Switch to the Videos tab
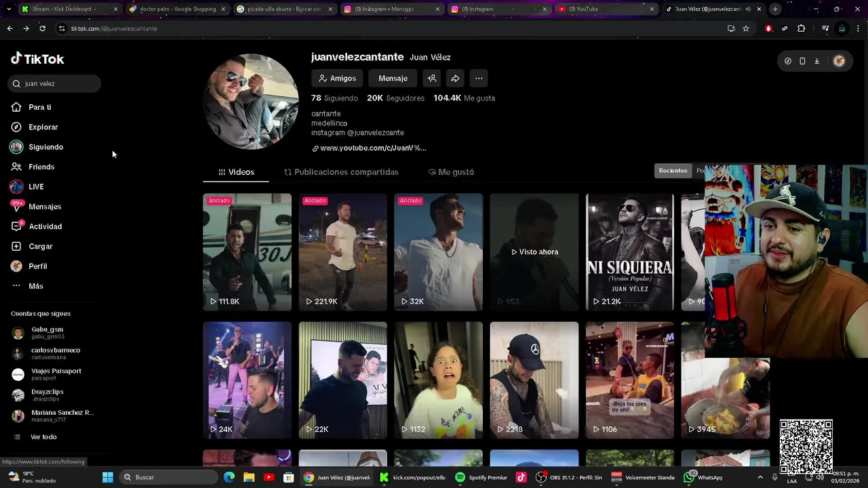 236,172
